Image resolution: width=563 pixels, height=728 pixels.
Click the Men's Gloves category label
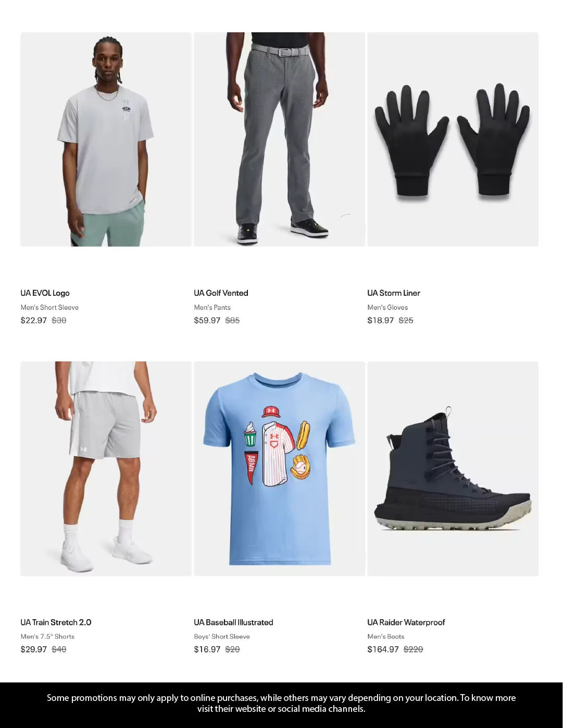388,307
